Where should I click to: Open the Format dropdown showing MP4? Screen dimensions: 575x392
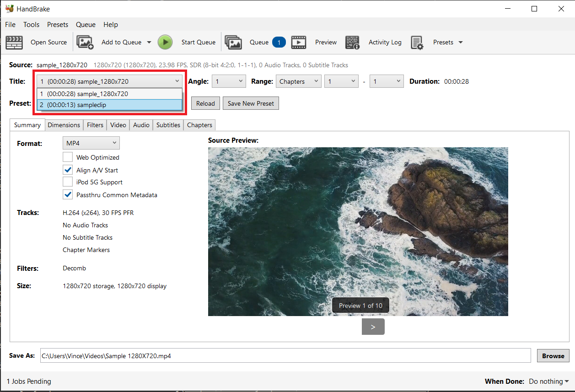coord(91,143)
